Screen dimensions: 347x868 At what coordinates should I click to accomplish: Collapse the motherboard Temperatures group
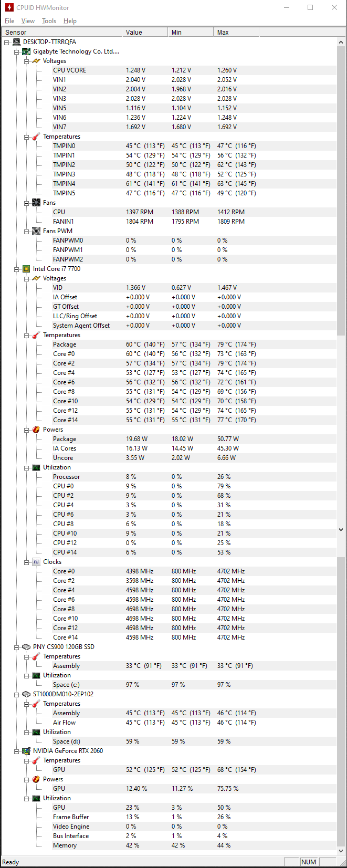[x=27, y=137]
